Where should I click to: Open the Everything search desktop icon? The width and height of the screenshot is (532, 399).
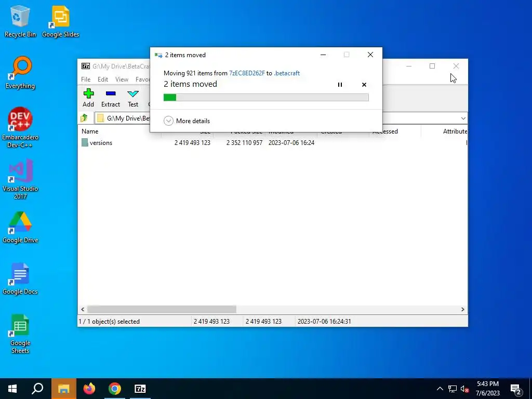20,73
